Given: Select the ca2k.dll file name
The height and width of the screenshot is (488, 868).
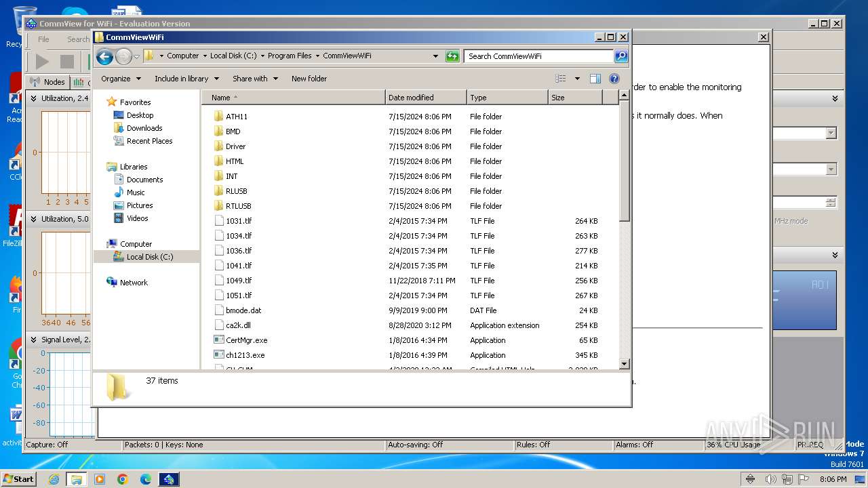Looking at the screenshot, I should coord(238,325).
